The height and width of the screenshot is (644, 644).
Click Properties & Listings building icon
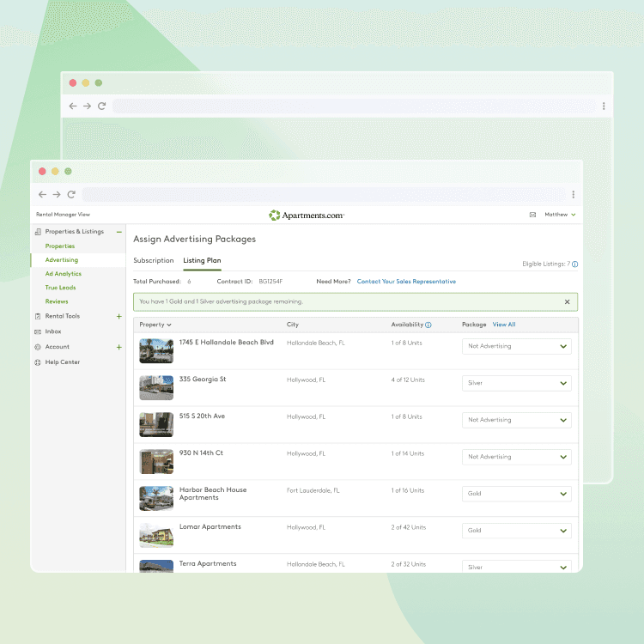click(38, 232)
